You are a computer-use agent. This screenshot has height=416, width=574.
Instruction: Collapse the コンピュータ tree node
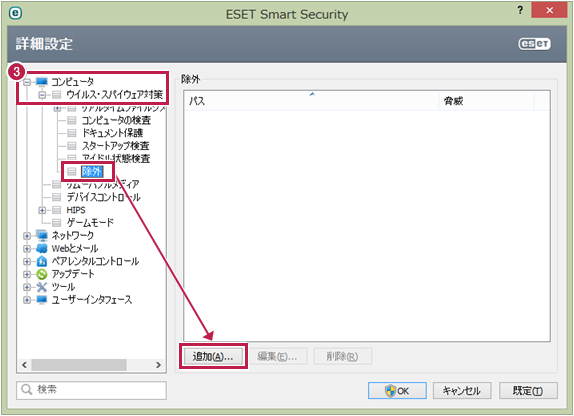(27, 82)
